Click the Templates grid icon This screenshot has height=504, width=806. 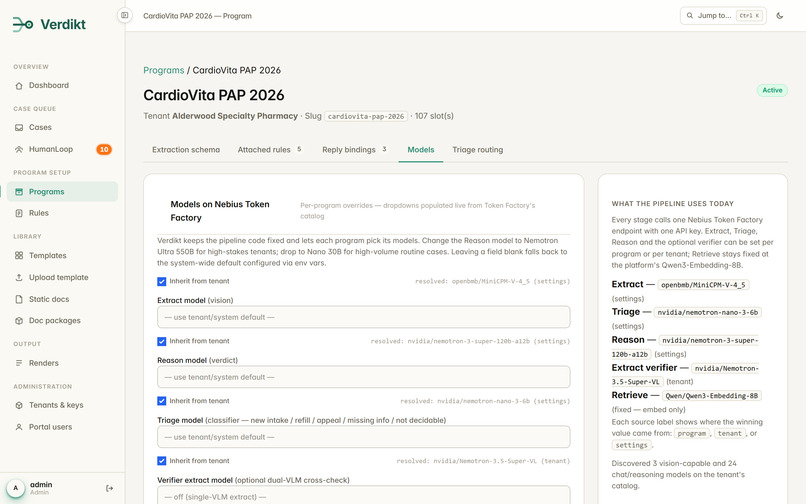pyautogui.click(x=19, y=256)
